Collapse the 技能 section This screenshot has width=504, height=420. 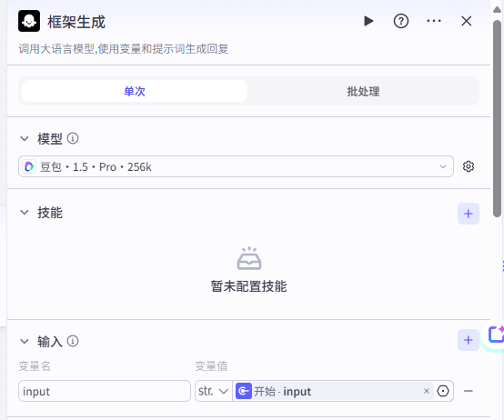pyautogui.click(x=25, y=213)
